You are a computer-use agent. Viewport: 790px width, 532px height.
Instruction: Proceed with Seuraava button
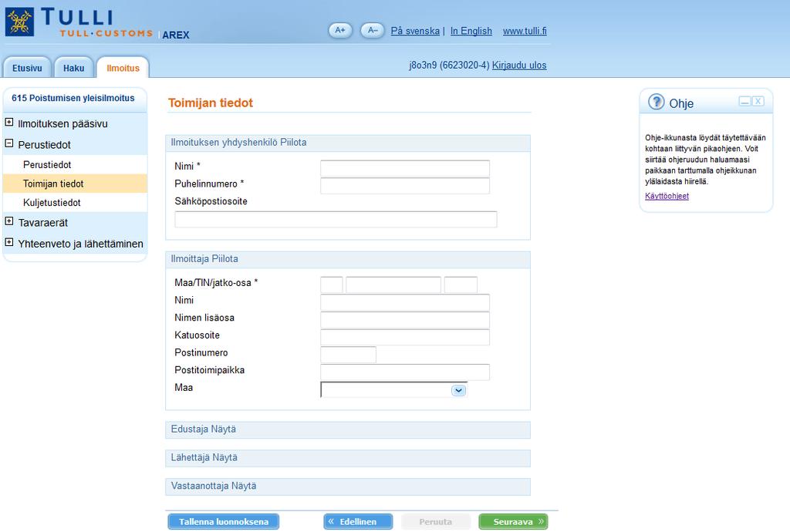[x=513, y=521]
